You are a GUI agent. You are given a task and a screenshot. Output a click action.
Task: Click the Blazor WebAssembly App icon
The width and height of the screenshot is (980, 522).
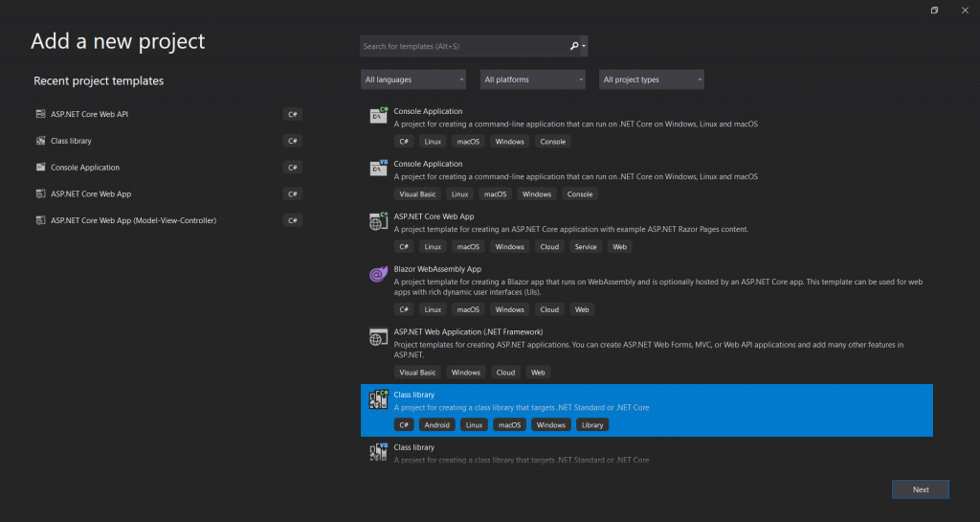[379, 274]
